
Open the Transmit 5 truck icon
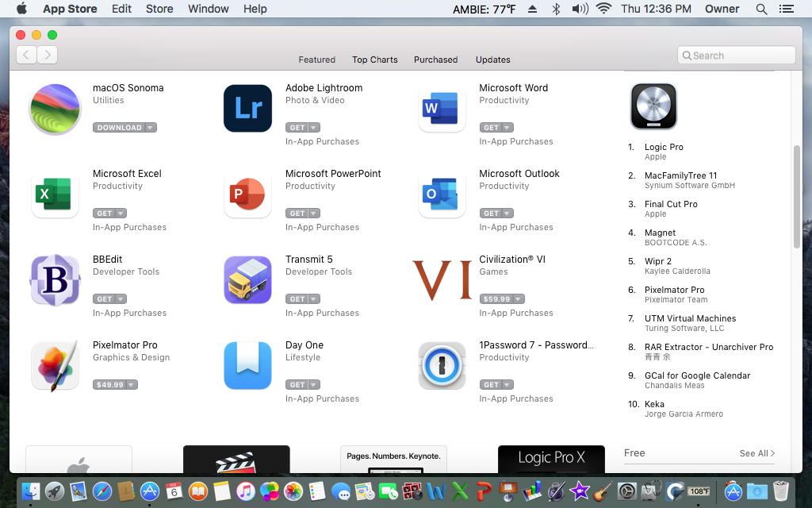click(x=247, y=280)
